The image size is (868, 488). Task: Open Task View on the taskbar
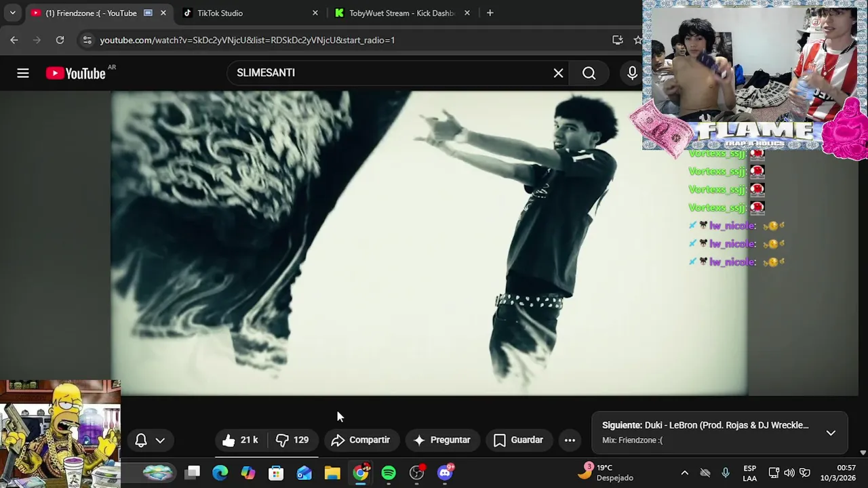tap(193, 472)
